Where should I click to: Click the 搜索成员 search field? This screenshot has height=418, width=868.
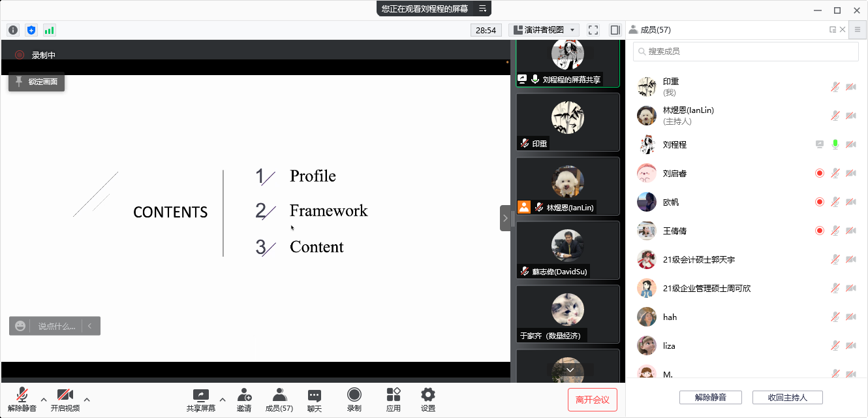(746, 52)
